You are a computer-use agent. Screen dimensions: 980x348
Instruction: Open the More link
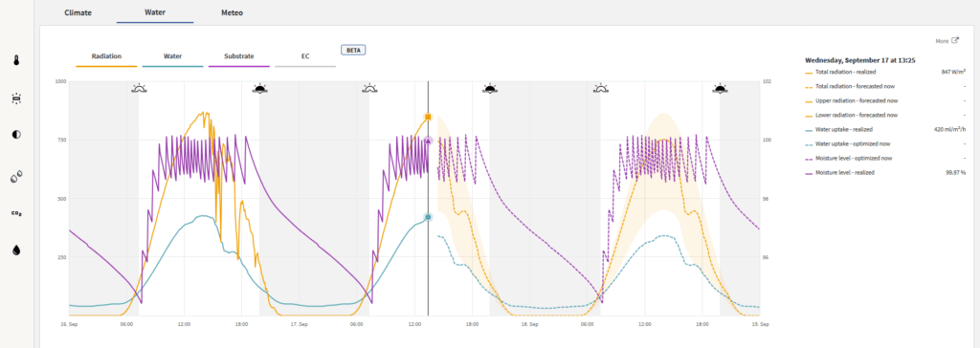pos(942,40)
